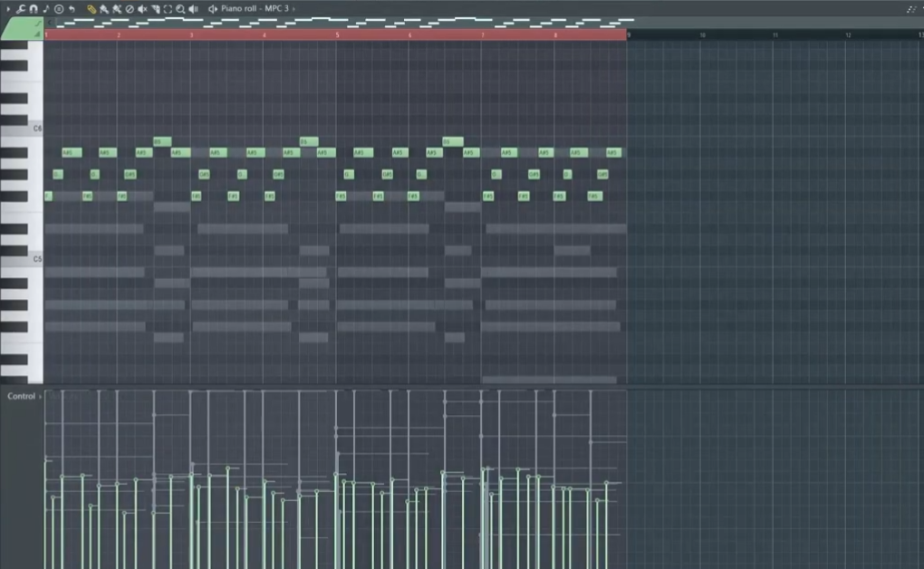
Task: Select the B5 note in bar 4
Action: point(309,141)
